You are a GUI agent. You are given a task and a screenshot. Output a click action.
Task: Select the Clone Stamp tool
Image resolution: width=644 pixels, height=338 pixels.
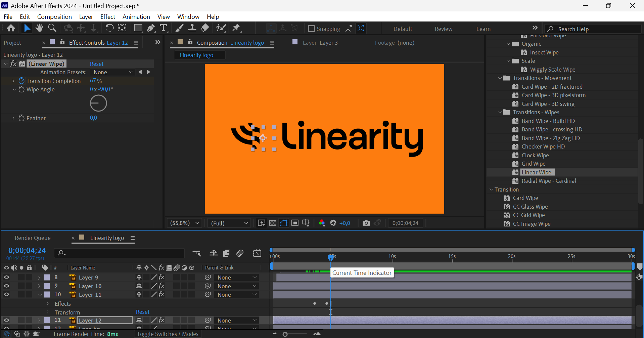tap(192, 28)
